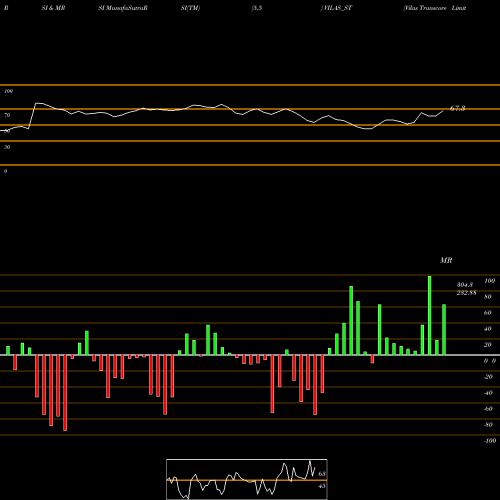Viewport: 500px width, 500px height.
Task: Click the SI(TM) header text
Action: point(190,8)
